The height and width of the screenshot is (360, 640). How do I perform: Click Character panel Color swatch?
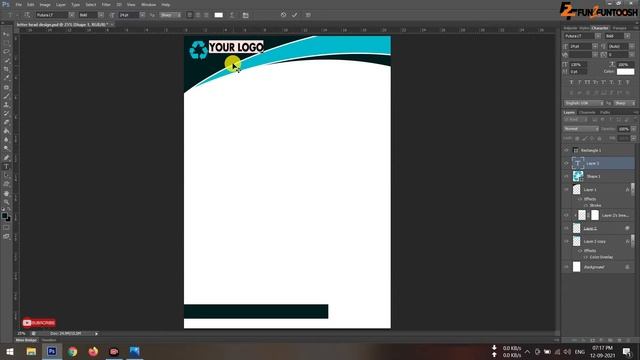click(x=625, y=71)
